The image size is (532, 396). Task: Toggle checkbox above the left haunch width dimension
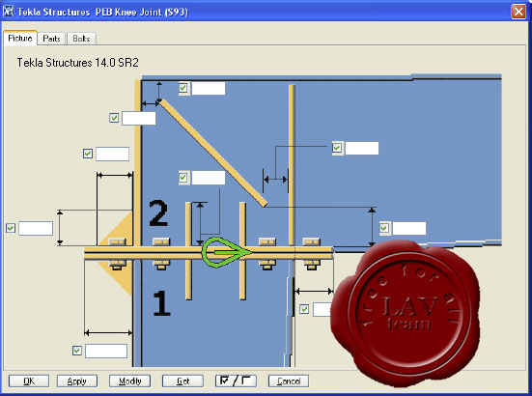(x=88, y=154)
